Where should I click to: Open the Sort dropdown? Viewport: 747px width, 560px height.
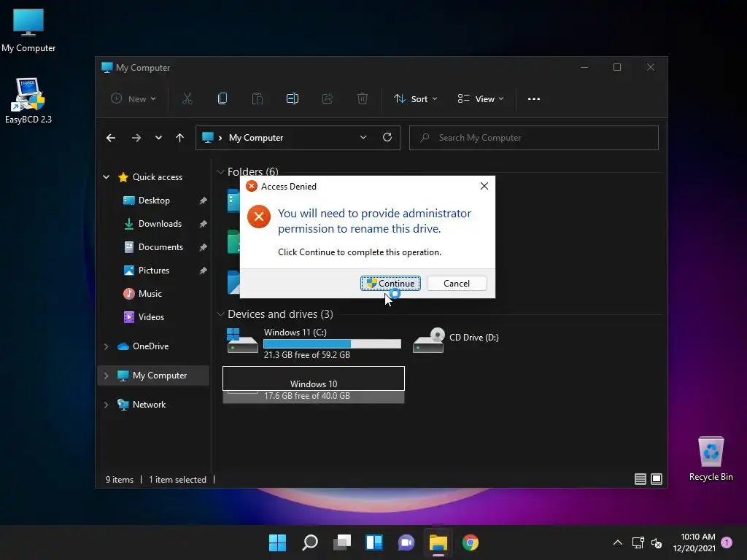click(x=415, y=98)
